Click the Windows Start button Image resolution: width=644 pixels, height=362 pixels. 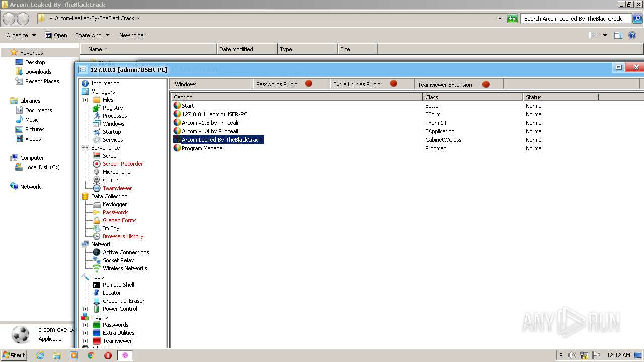pos(14,355)
